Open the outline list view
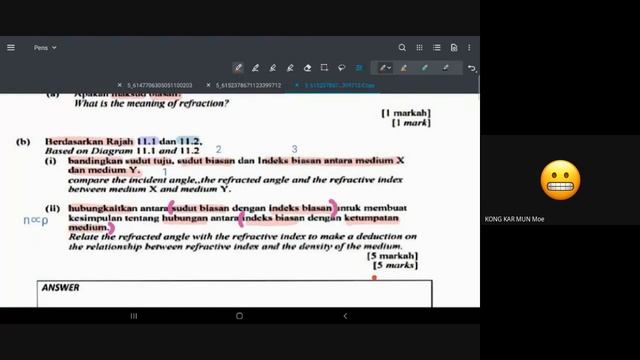 pos(437,48)
